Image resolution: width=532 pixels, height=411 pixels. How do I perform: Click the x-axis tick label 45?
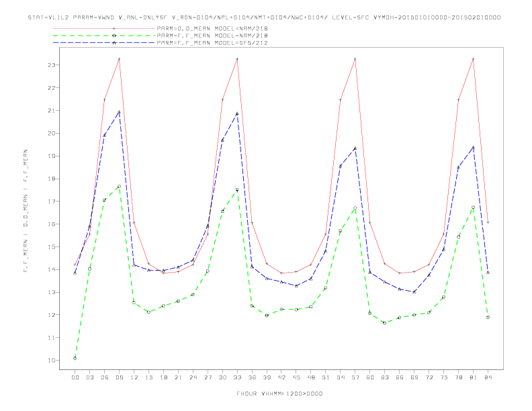(296, 377)
